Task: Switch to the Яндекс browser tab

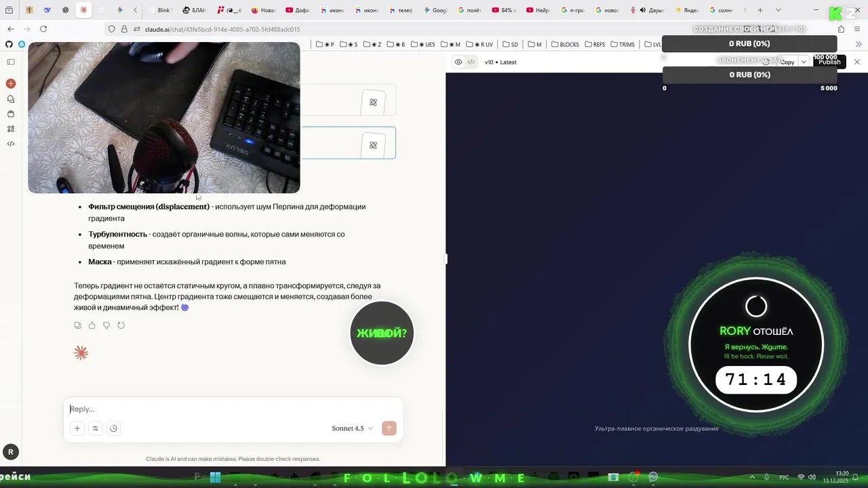Action: click(687, 10)
